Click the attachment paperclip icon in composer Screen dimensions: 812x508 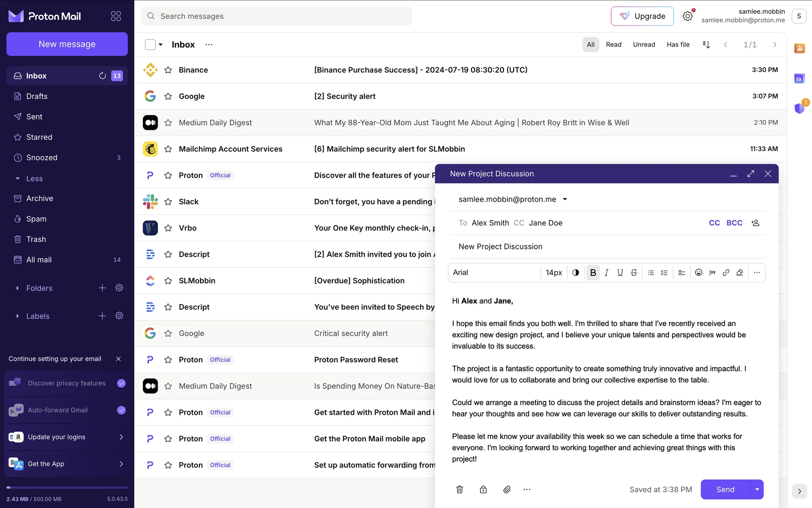coord(507,489)
